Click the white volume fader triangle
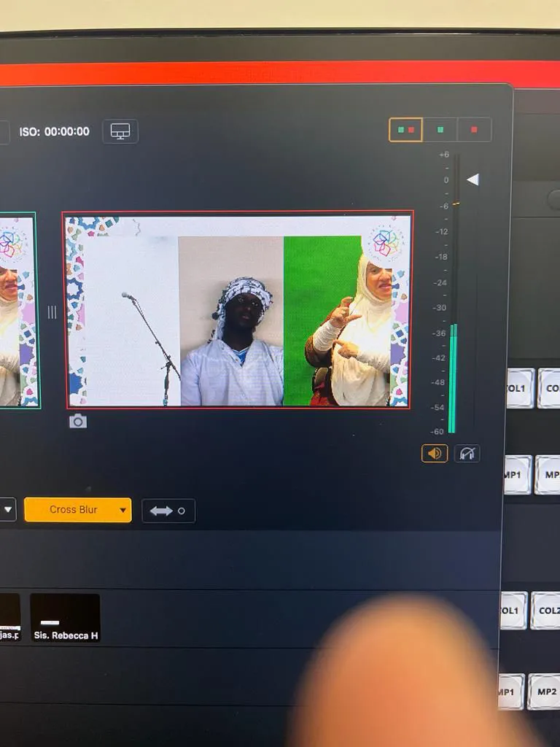 (472, 179)
